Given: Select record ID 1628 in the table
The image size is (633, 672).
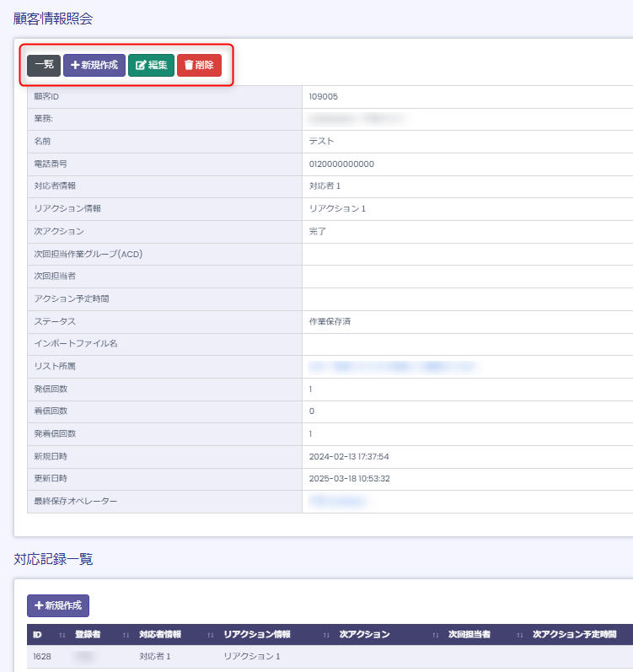Looking at the screenshot, I should 42,656.
